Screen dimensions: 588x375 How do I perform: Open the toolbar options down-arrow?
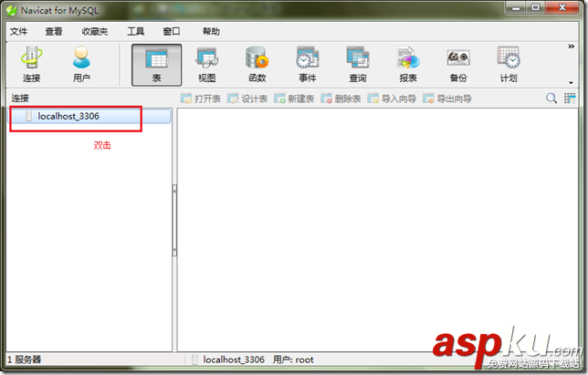coord(571,83)
